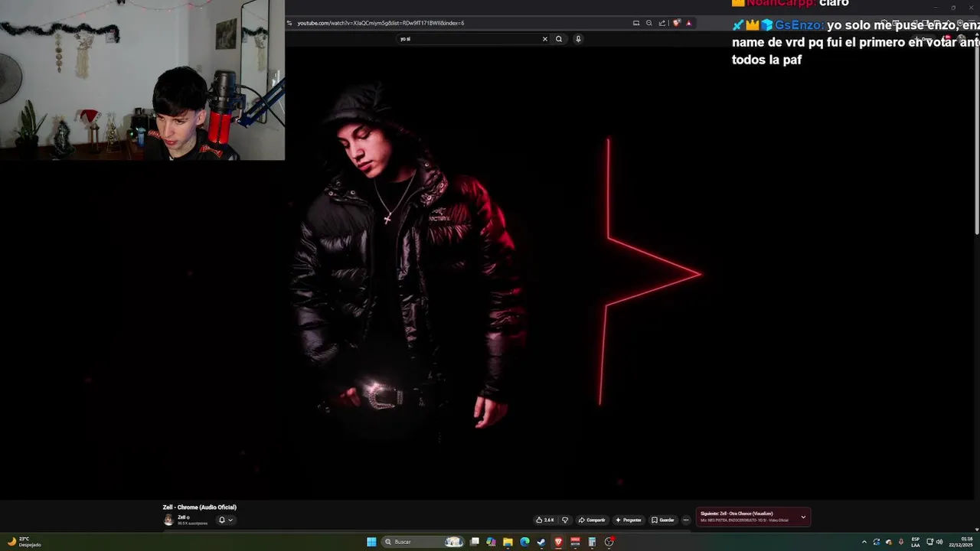
Task: Click the Compartir share button
Action: 592,520
